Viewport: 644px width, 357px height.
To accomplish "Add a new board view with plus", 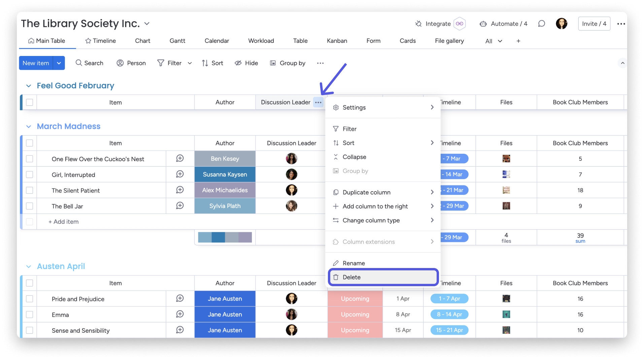I will tap(518, 41).
